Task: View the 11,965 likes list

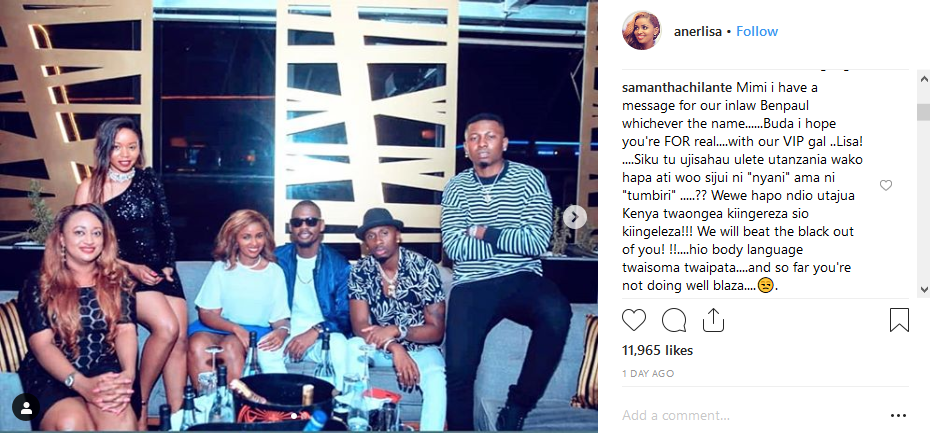Action: point(657,351)
